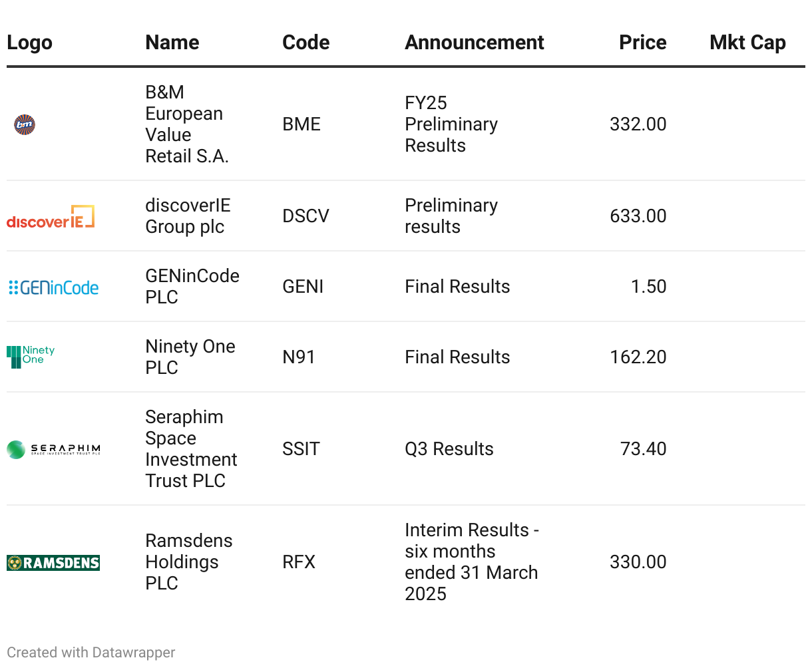Viewport: 812px width, 668px height.
Task: Click the B&M round logo icon
Action: [x=25, y=124]
